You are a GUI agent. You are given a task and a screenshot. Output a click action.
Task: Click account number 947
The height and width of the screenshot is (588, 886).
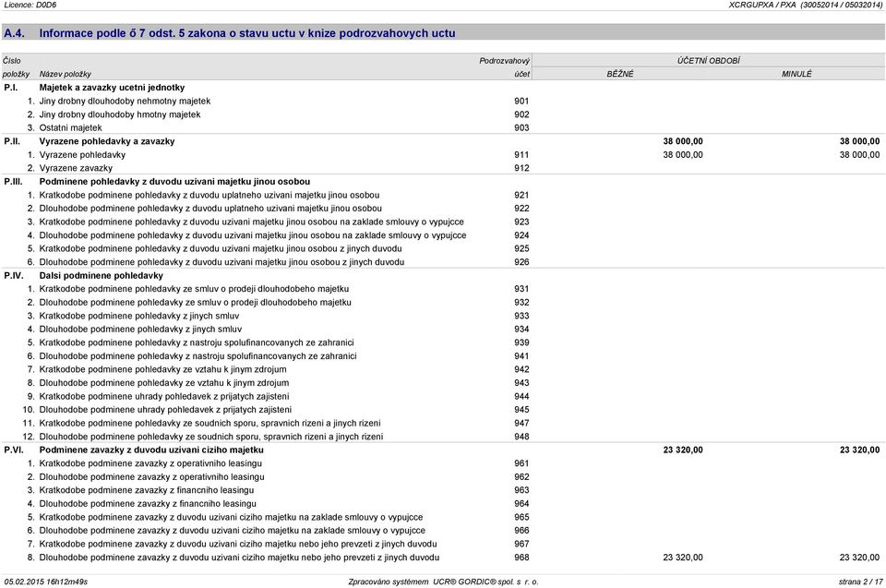(521, 424)
